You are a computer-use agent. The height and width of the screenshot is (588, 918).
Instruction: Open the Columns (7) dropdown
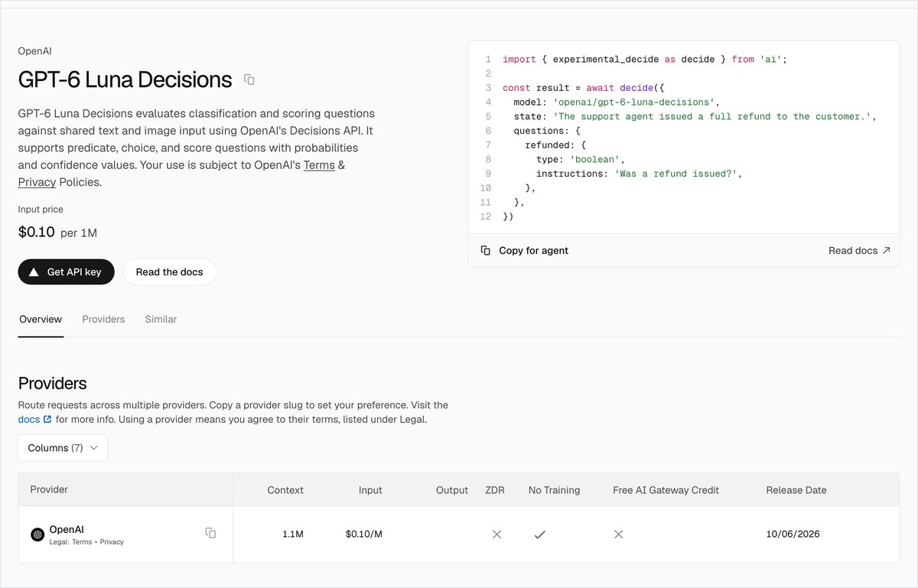tap(63, 448)
